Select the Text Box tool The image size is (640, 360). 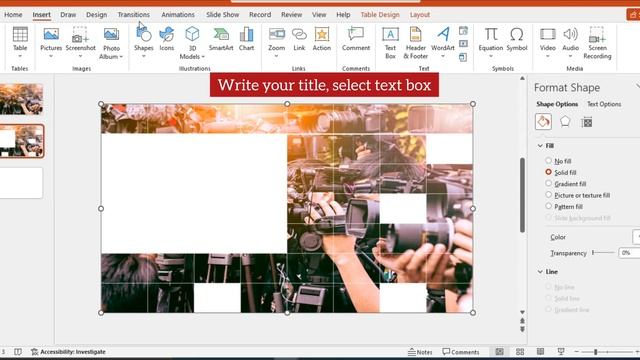[x=390, y=43]
